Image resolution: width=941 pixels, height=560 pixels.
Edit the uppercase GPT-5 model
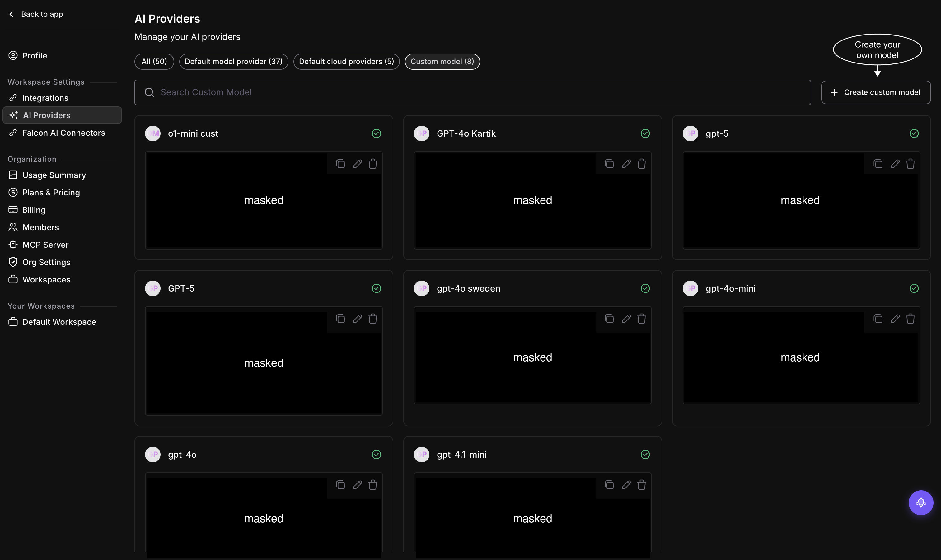pyautogui.click(x=358, y=319)
